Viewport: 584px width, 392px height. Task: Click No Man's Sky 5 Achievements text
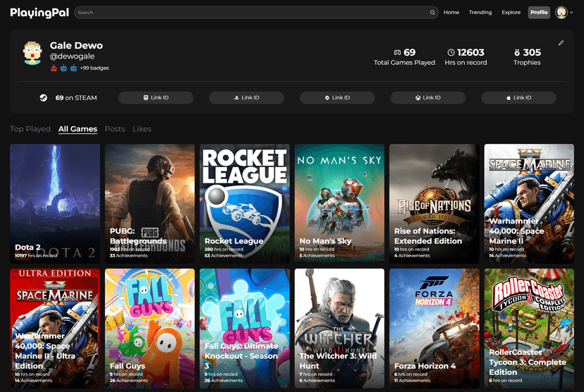(317, 256)
